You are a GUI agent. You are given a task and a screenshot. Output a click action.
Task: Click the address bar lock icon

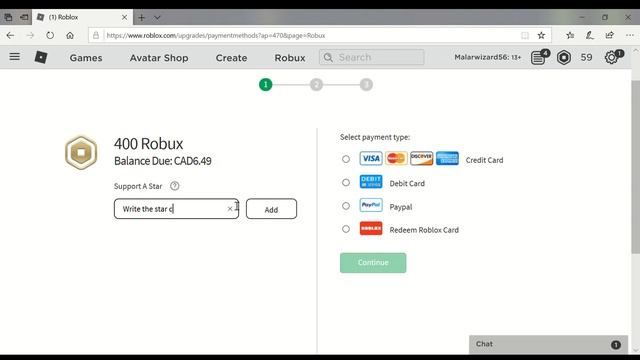coord(96,36)
